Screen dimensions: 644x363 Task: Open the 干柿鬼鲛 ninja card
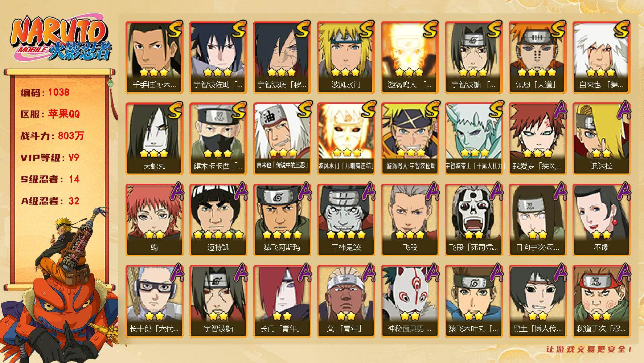(346, 220)
